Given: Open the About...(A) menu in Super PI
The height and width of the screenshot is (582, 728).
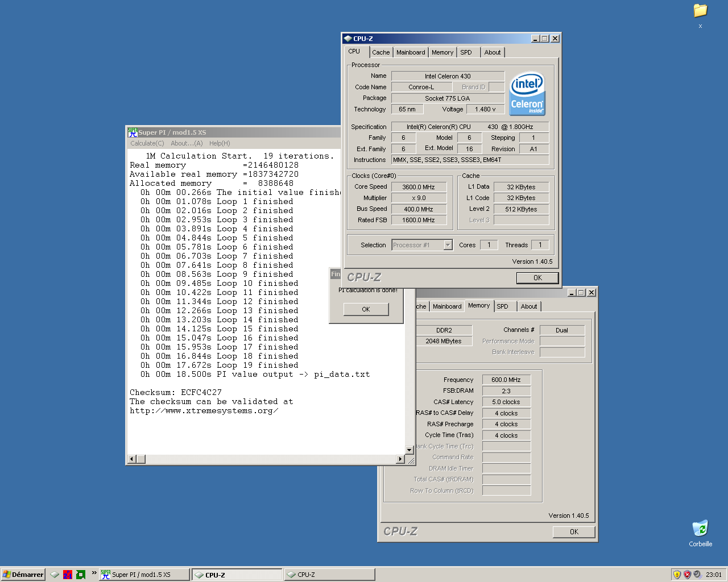Looking at the screenshot, I should (187, 143).
